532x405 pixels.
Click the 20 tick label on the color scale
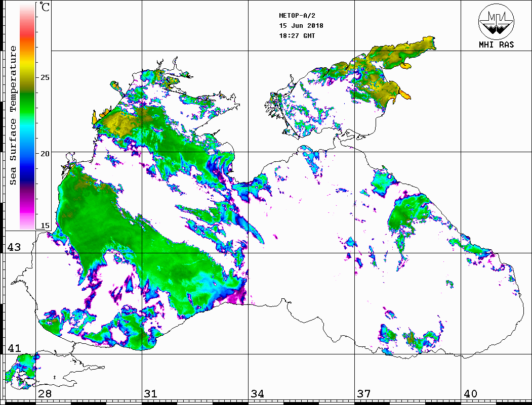(x=45, y=154)
